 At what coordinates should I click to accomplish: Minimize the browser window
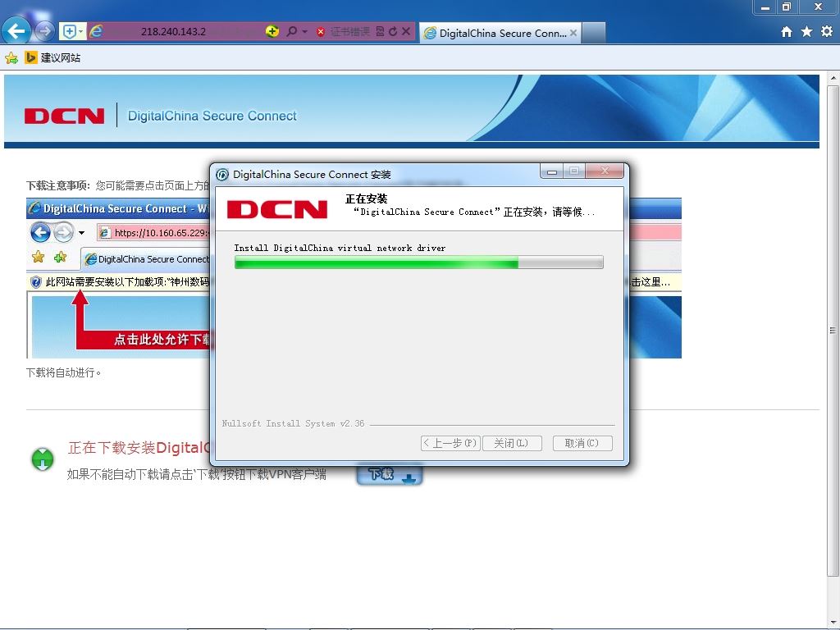(765, 7)
